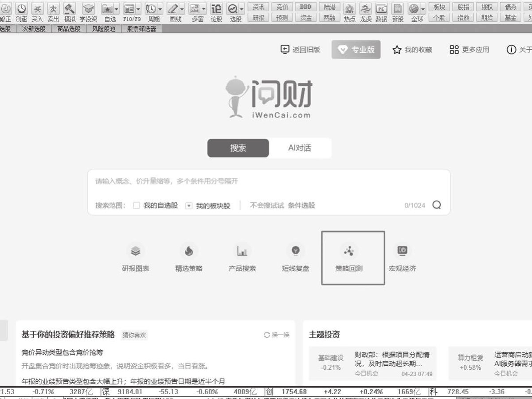Viewport: 532px width, 399px height.
Task: Click the 研报 toolbar button
Action: point(258,18)
